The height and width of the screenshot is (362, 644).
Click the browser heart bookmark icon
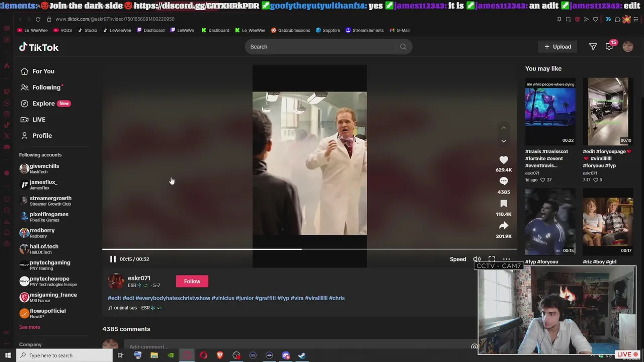click(595, 19)
